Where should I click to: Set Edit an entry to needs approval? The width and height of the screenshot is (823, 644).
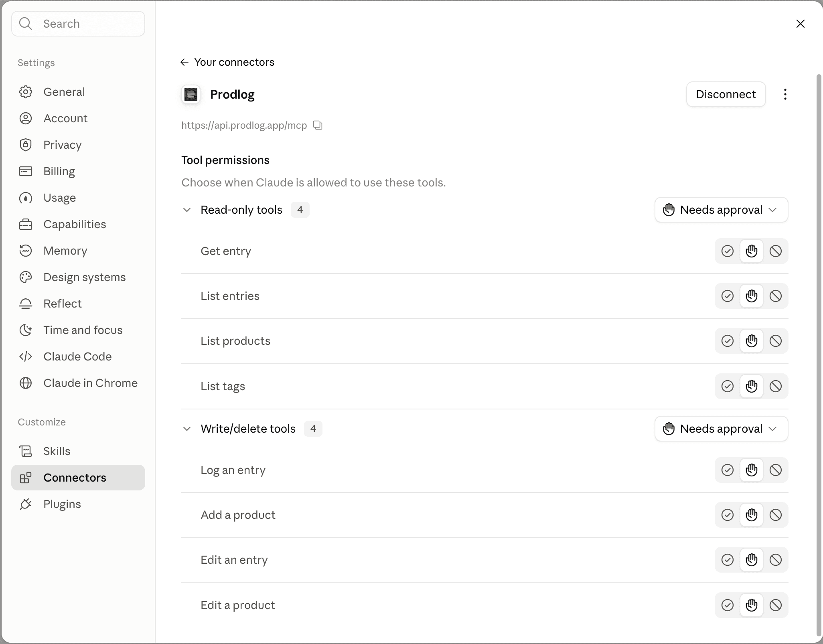coord(751,560)
